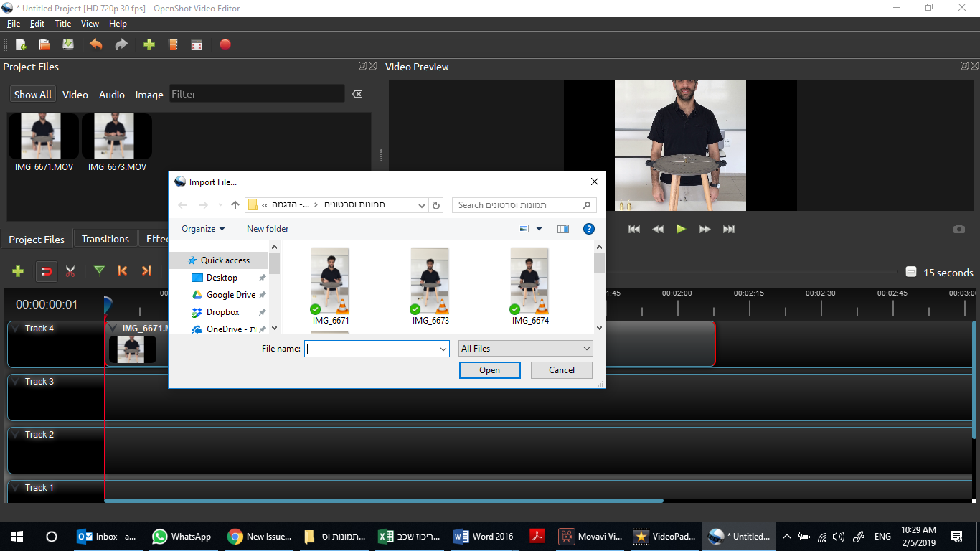Jump to previous marker
This screenshot has width=980, height=551.
coord(122,271)
